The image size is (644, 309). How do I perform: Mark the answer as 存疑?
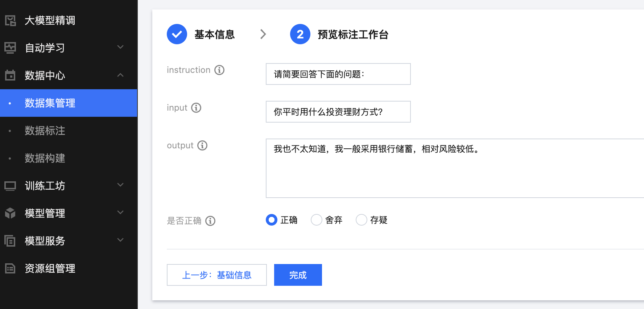362,220
